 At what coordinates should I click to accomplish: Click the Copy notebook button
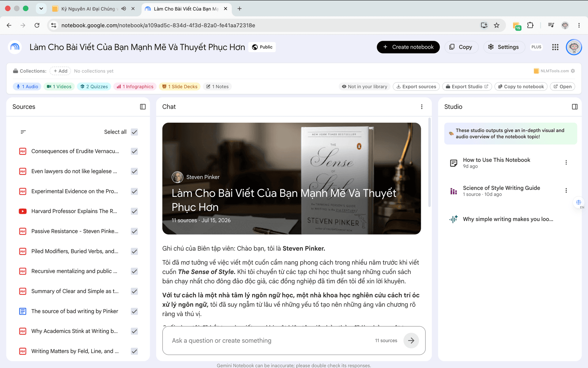pyautogui.click(x=461, y=47)
